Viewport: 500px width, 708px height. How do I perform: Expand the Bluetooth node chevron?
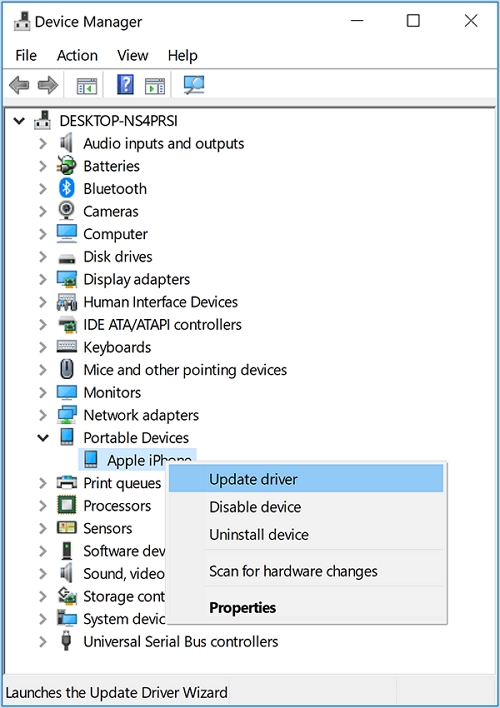[x=43, y=188]
